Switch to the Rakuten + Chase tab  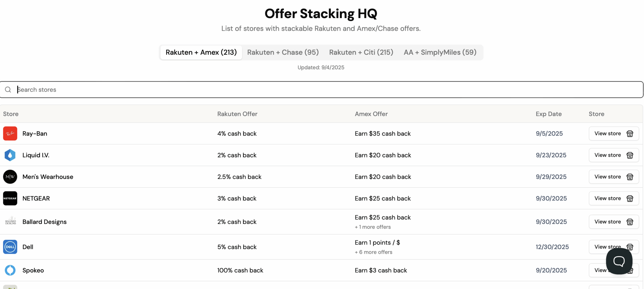[x=283, y=52]
